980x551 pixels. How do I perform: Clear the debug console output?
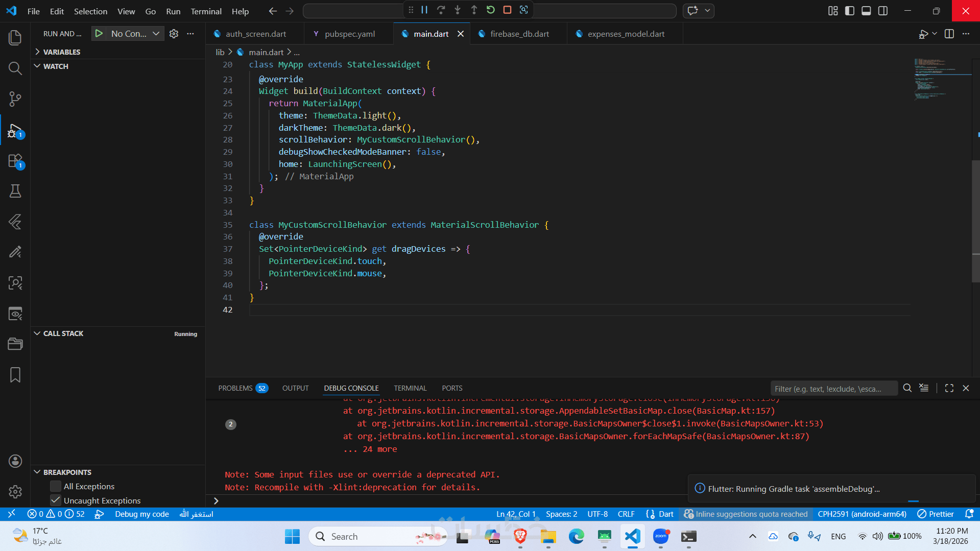pyautogui.click(x=924, y=388)
